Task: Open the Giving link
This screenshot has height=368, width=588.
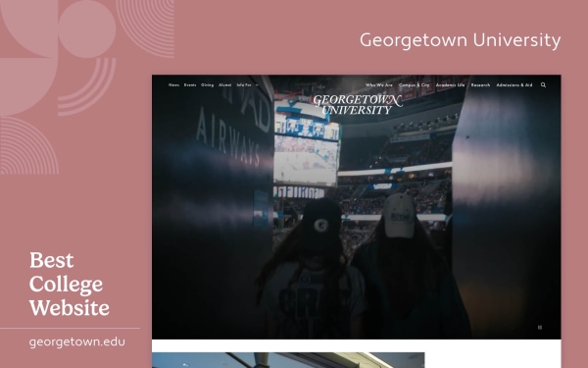Action: tap(208, 85)
